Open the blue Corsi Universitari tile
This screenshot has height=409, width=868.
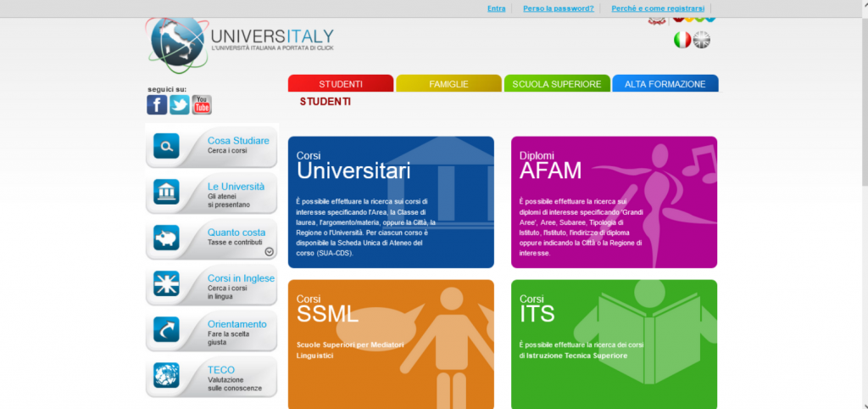click(391, 202)
